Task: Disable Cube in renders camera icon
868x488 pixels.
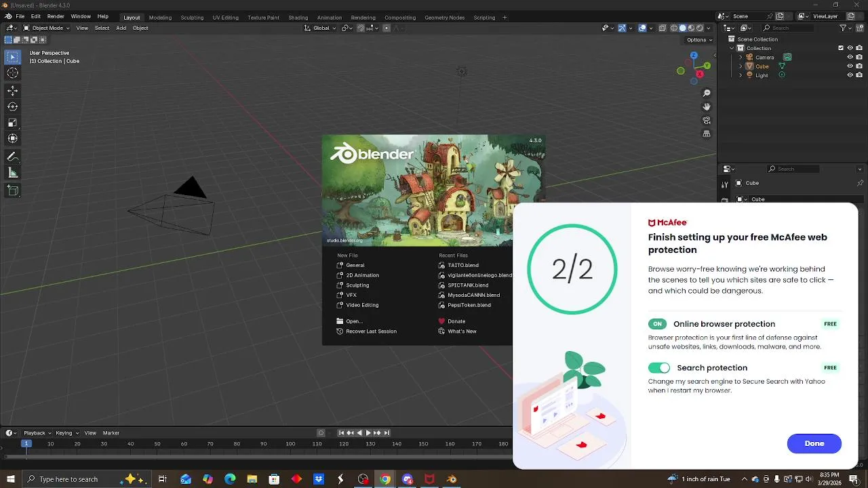Action: [859, 66]
